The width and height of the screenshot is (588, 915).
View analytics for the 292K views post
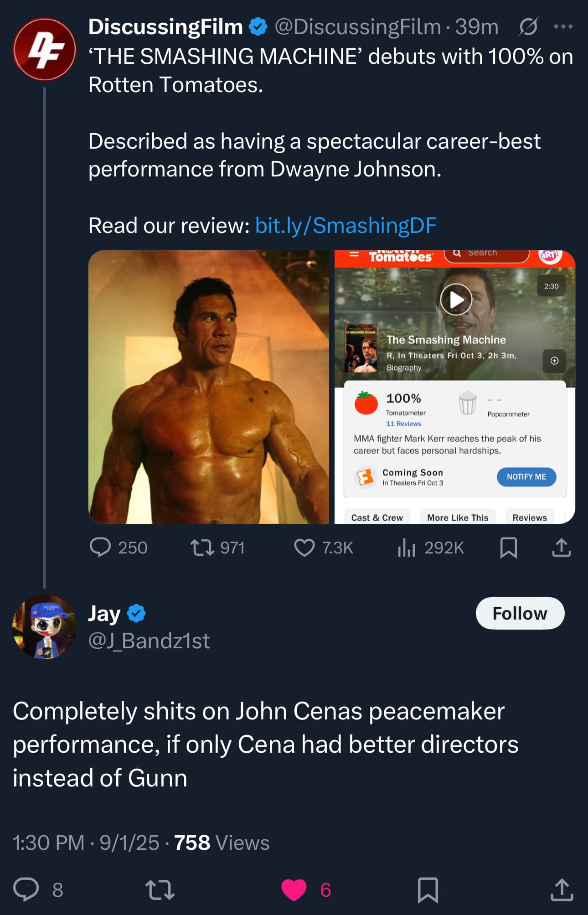click(x=407, y=548)
